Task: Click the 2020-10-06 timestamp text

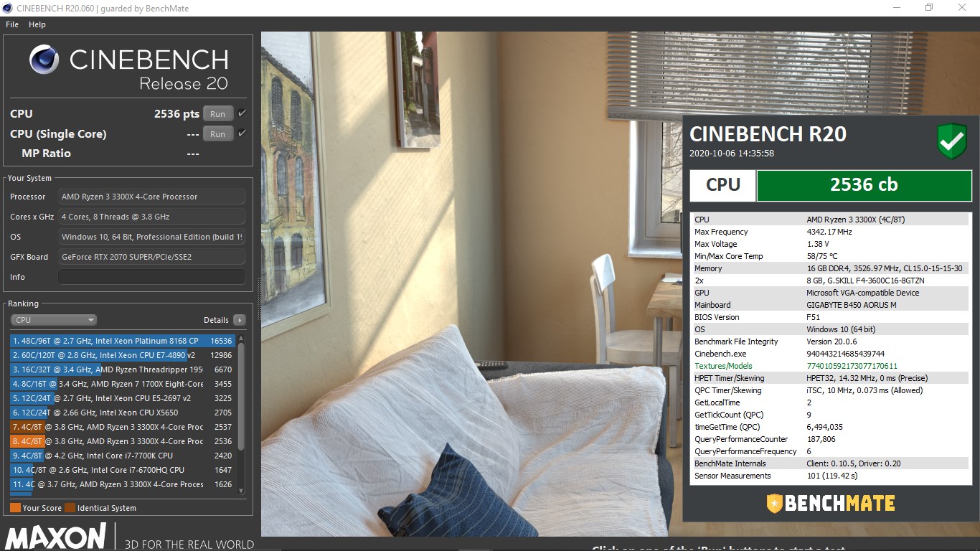Action: (732, 153)
